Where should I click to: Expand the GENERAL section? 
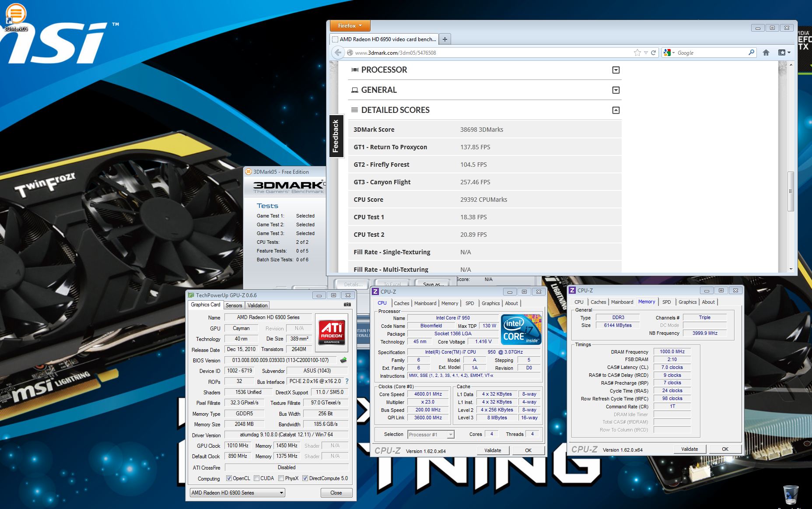[616, 90]
